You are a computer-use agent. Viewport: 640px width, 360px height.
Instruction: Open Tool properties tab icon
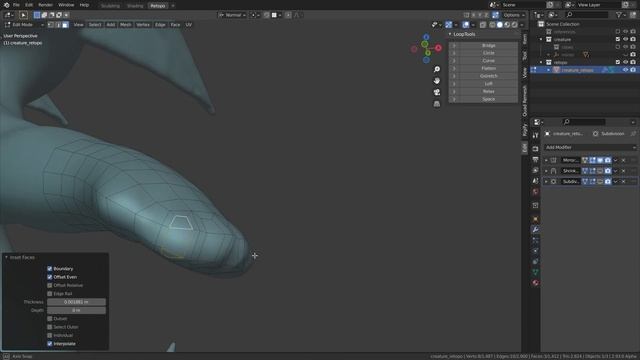coord(536,135)
